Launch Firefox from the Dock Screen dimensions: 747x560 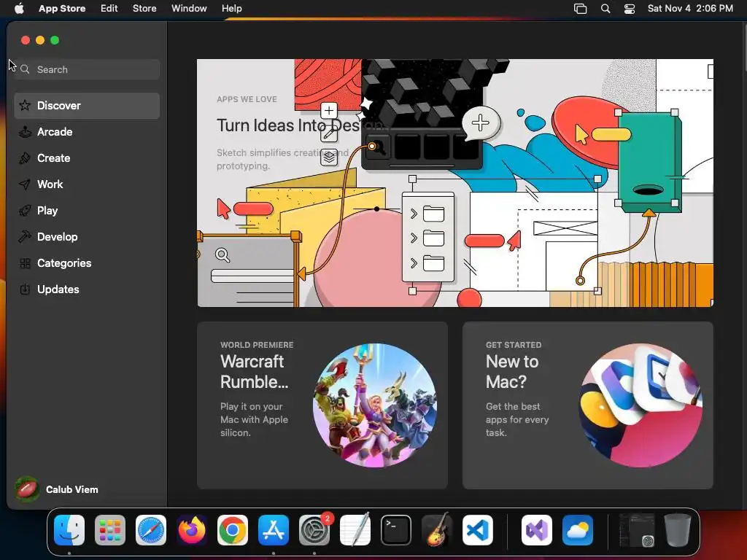point(192,530)
